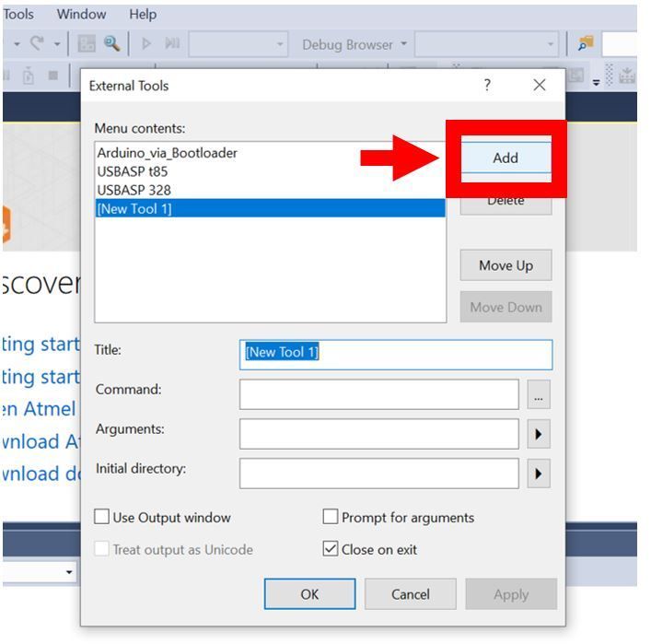The image size is (651, 644).
Task: Click the Title text field
Action: tap(396, 355)
